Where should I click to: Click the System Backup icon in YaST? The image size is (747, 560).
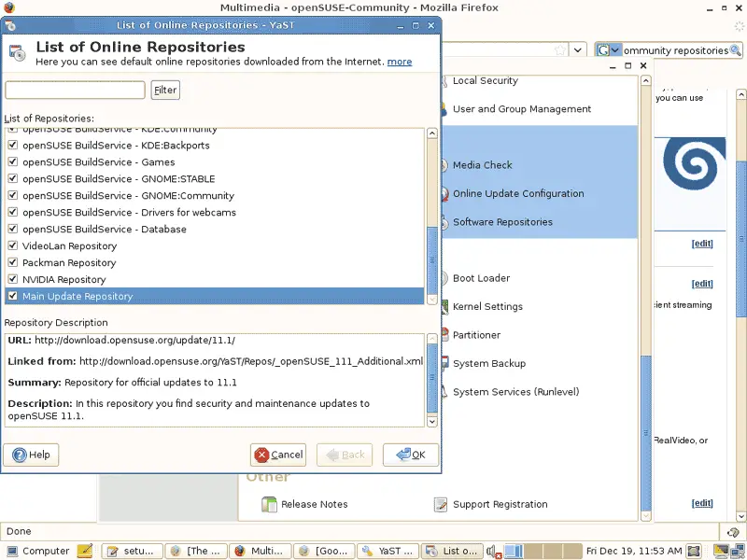(444, 363)
